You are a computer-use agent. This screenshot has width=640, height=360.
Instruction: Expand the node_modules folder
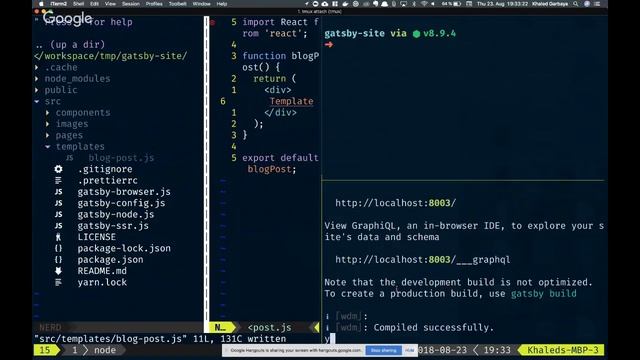(37, 79)
